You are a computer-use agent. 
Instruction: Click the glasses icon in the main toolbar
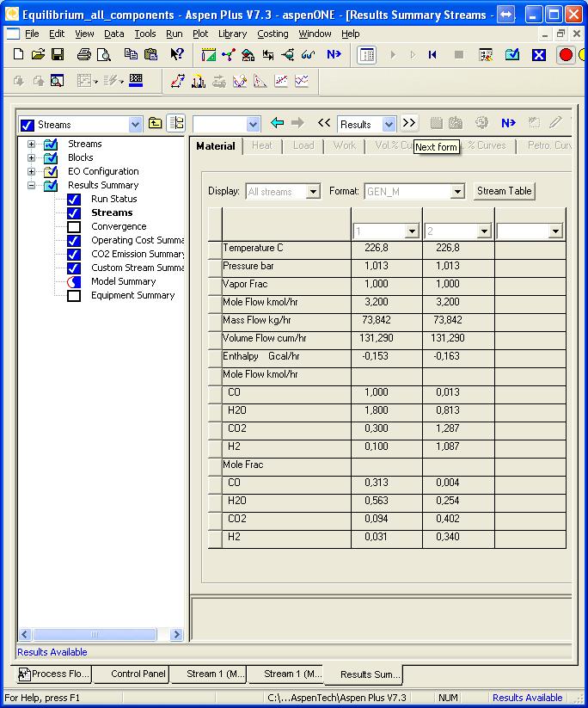309,55
